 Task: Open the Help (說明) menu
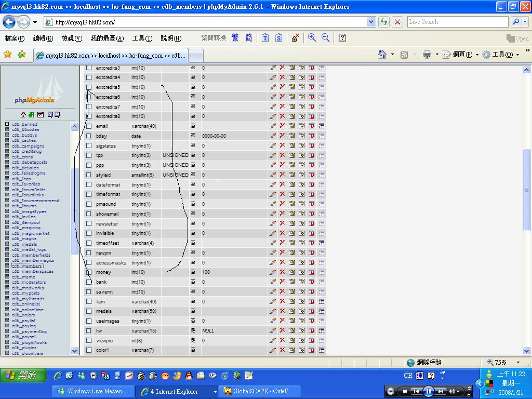171,38
